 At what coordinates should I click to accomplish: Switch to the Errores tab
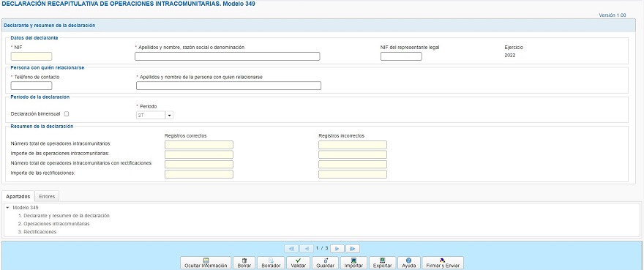click(47, 196)
